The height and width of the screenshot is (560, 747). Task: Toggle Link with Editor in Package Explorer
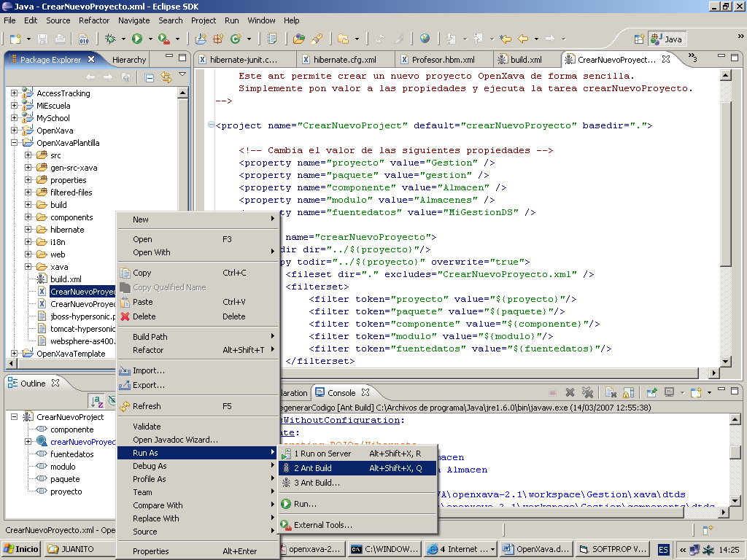pyautogui.click(x=166, y=77)
